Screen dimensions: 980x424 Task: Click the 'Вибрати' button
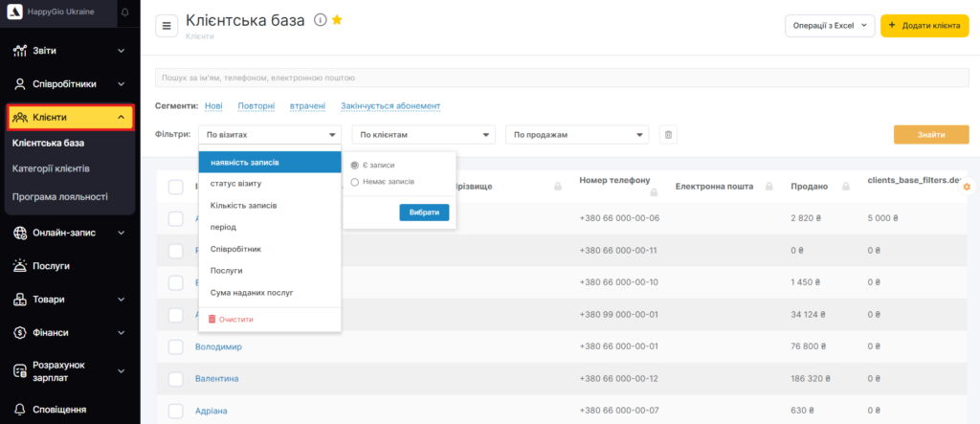click(423, 212)
